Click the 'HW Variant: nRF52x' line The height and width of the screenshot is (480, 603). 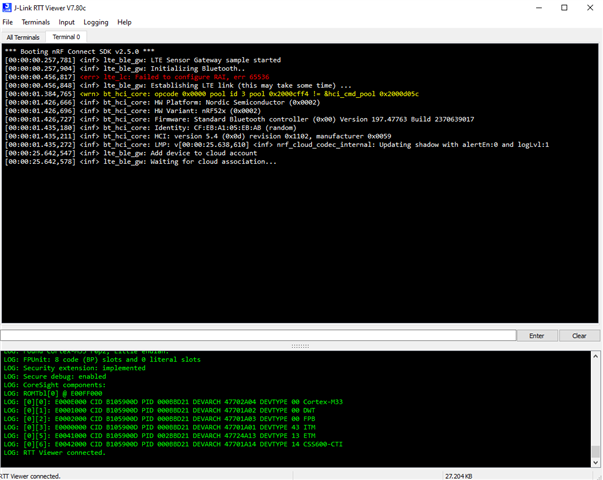click(x=133, y=111)
